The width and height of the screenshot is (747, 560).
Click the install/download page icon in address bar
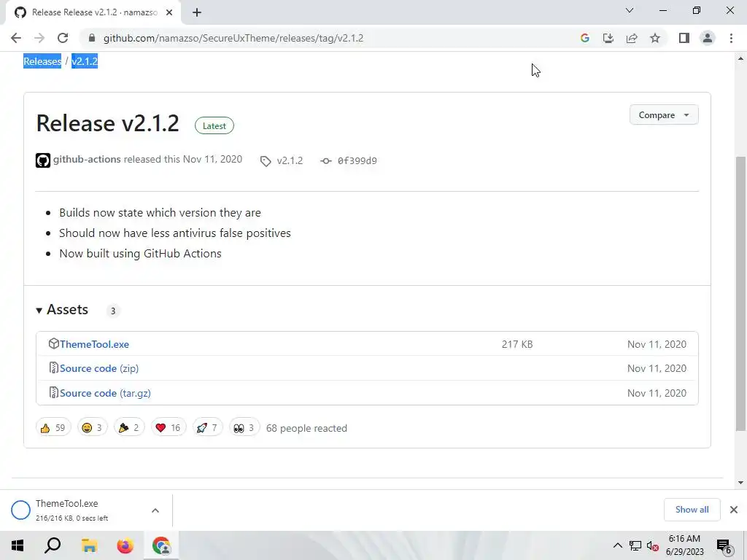pos(608,38)
